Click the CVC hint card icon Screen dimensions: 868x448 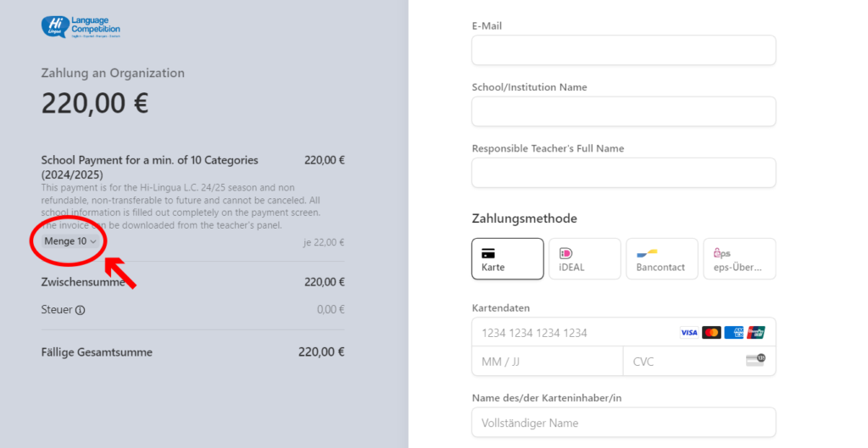(754, 361)
